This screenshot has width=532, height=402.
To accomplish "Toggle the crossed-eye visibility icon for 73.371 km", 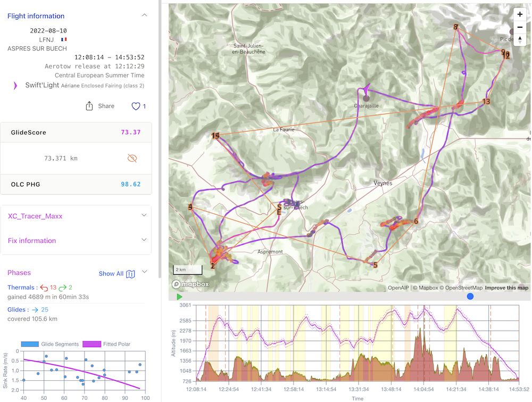I will (x=132, y=158).
